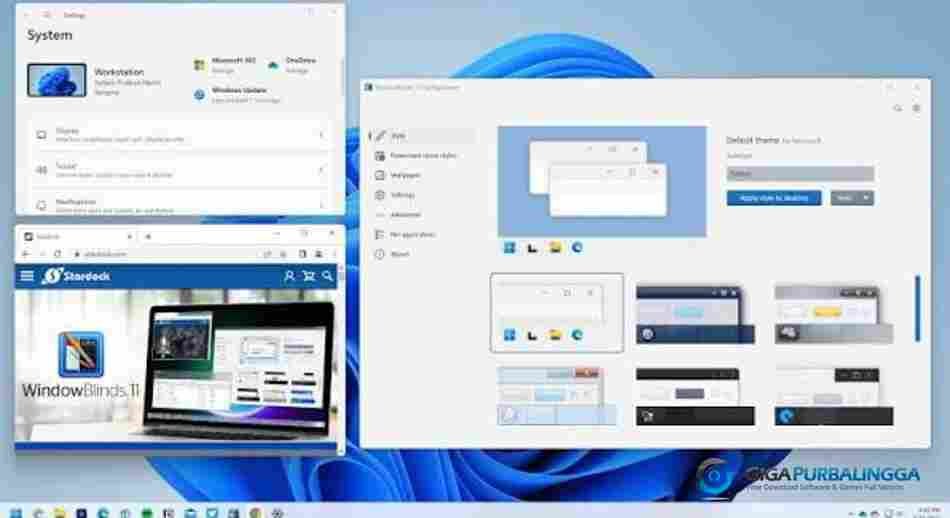The width and height of the screenshot is (950, 518).
Task: Click Apply style to desktop button
Action: (x=774, y=198)
